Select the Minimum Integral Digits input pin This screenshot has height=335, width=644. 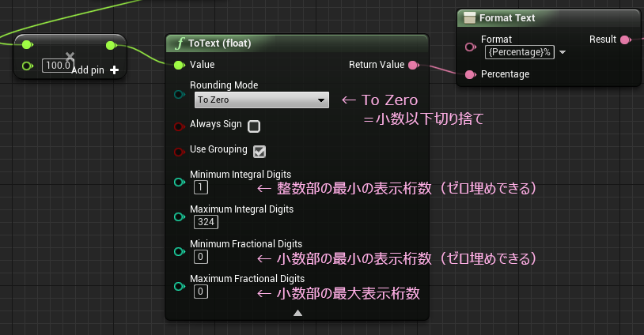click(x=179, y=182)
